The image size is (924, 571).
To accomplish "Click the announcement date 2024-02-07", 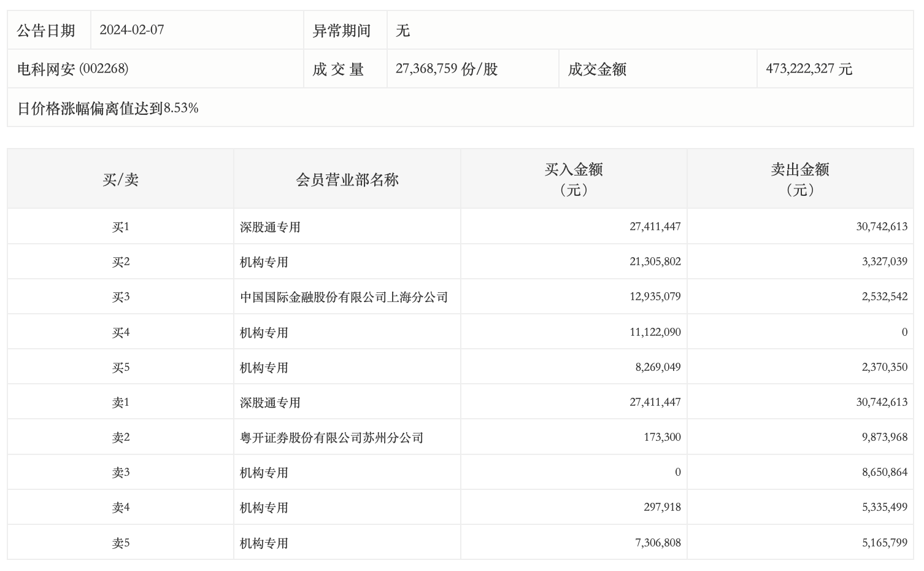I will pyautogui.click(x=131, y=30).
